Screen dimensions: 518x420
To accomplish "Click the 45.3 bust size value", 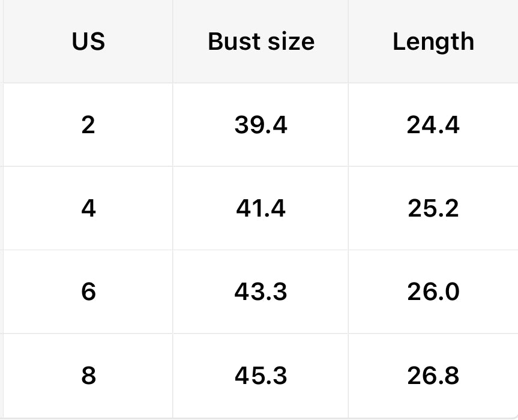I will [261, 376].
